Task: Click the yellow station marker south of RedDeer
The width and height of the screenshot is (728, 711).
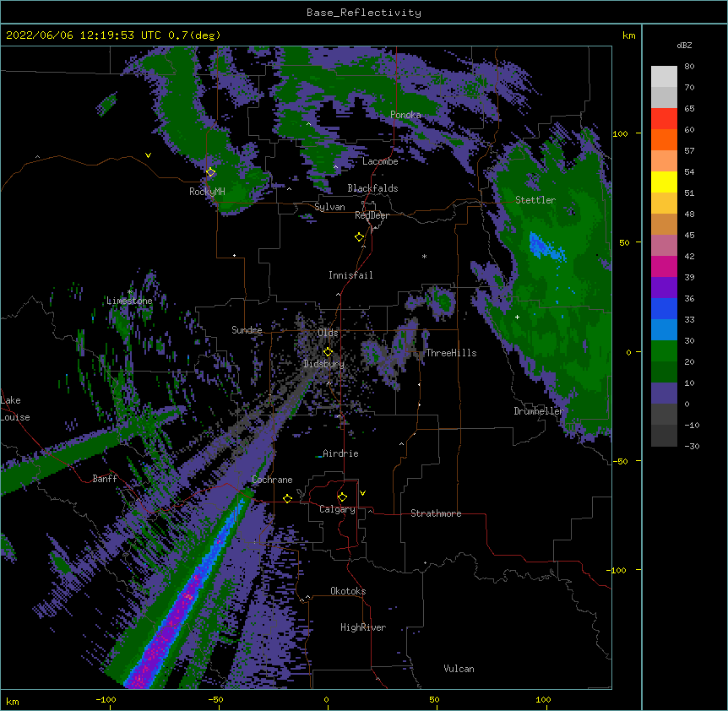Action: [x=359, y=237]
